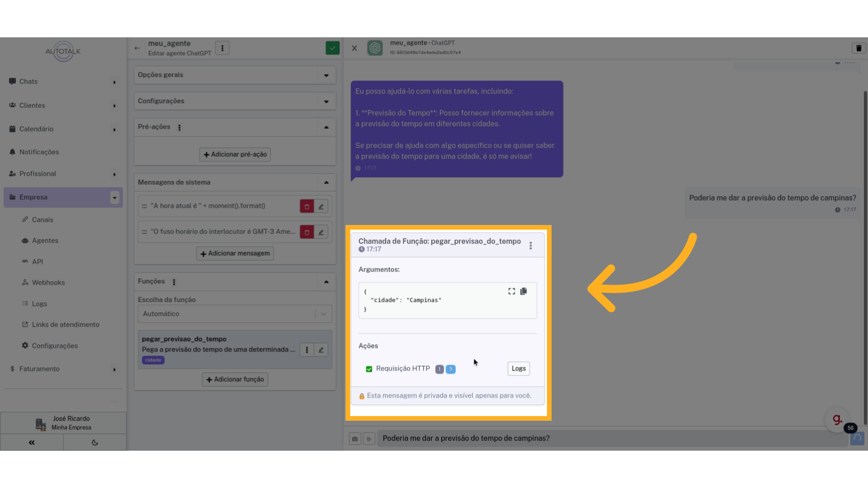The height and width of the screenshot is (488, 868).
Task: Go back with the left arrow beside meu_agente
Action: coord(137,48)
